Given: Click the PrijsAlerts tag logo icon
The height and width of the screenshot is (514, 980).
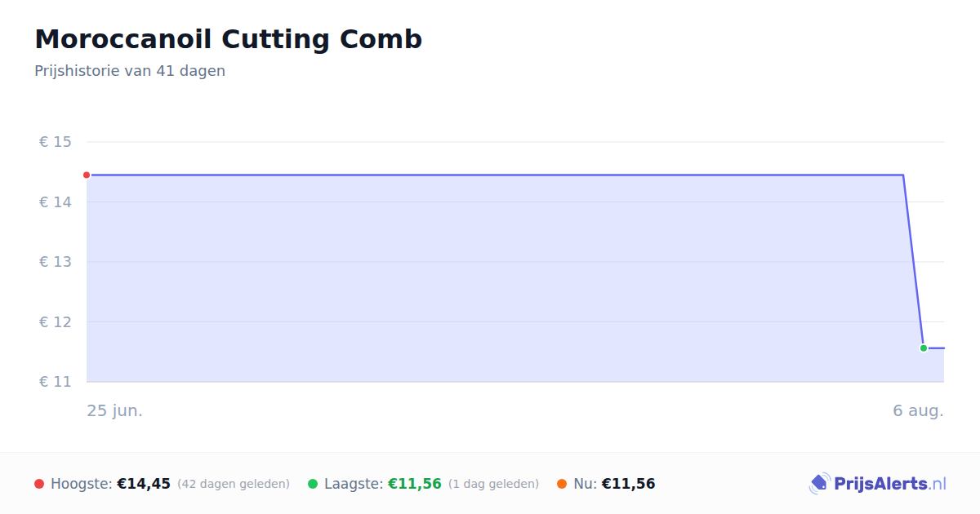Looking at the screenshot, I should tap(820, 484).
